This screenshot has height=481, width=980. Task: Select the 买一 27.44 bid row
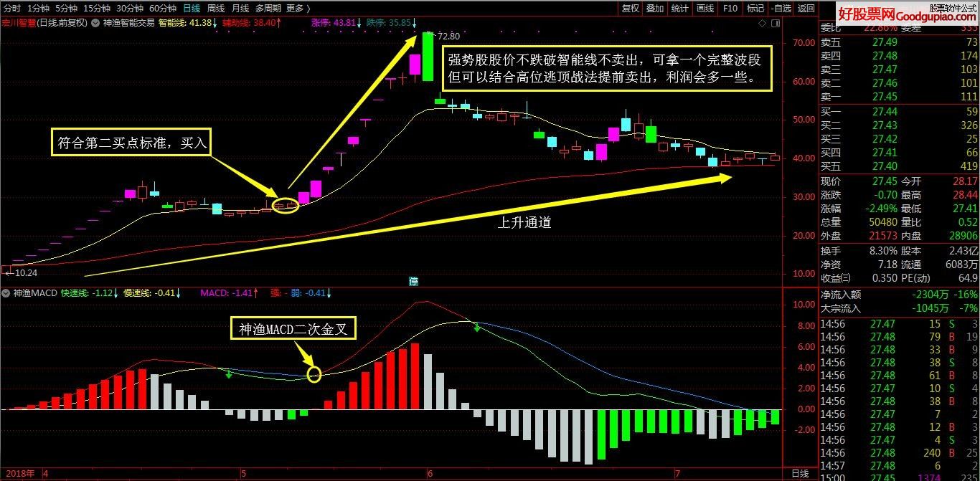[x=899, y=112]
